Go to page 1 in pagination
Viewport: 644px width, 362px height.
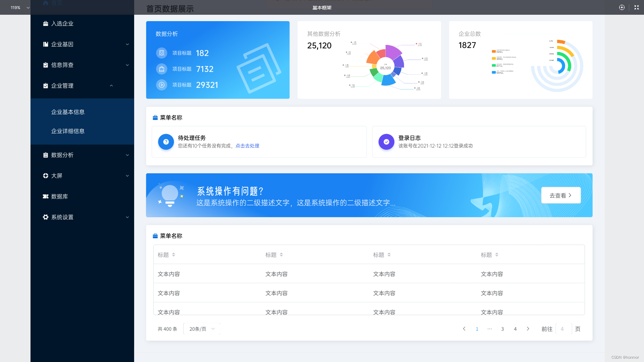click(477, 329)
